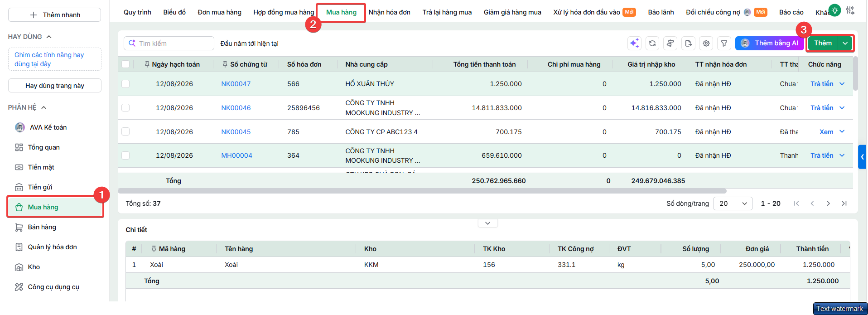Jump to last page arrow
This screenshot has width=868, height=315.
(x=844, y=204)
